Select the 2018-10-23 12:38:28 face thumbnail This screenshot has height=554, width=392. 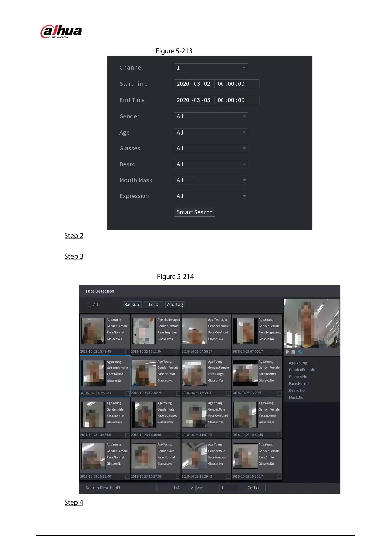(144, 373)
